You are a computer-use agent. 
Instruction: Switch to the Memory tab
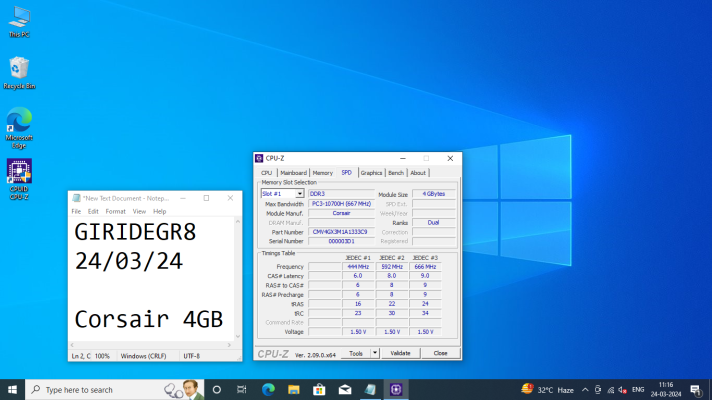click(x=323, y=173)
